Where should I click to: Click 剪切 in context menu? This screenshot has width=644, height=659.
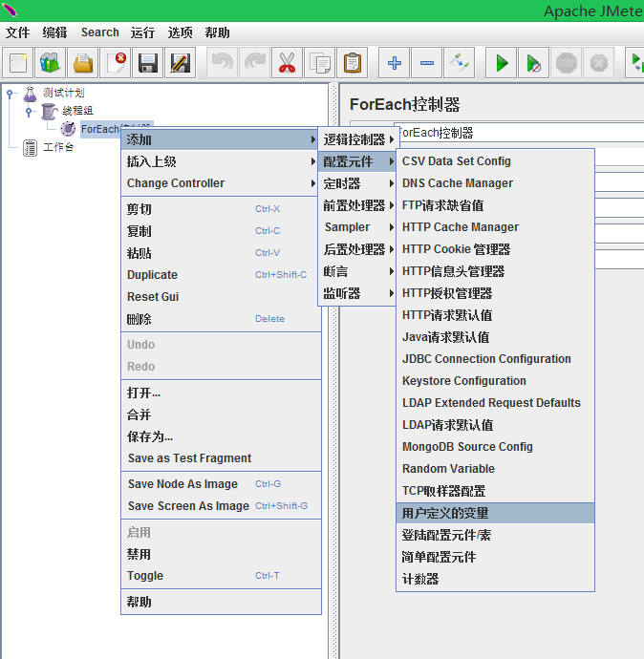point(221,209)
